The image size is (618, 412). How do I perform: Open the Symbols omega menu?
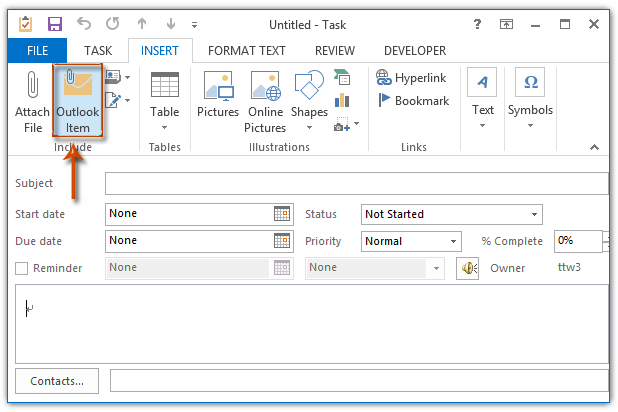point(529,100)
